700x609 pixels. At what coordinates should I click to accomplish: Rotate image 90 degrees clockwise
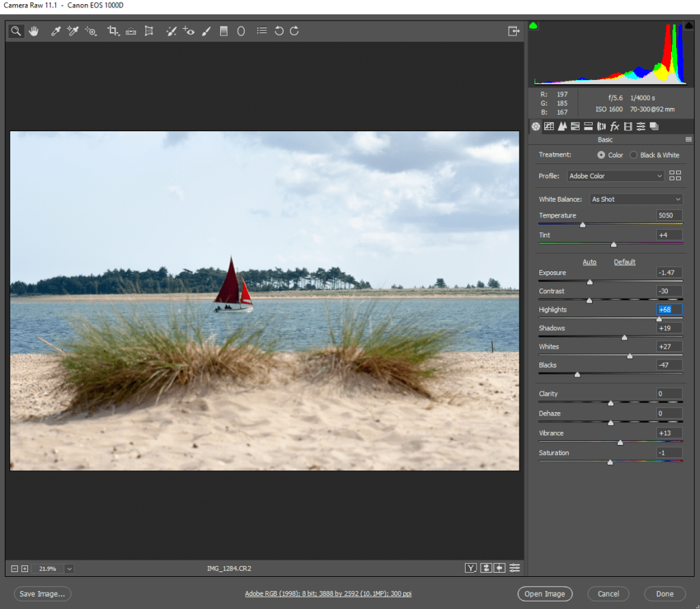point(295,31)
